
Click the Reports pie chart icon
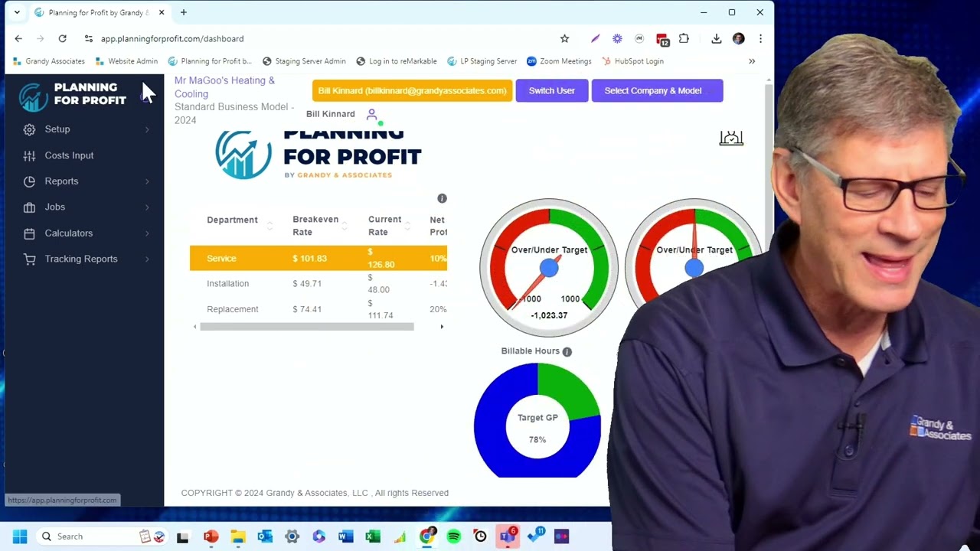[x=29, y=181]
